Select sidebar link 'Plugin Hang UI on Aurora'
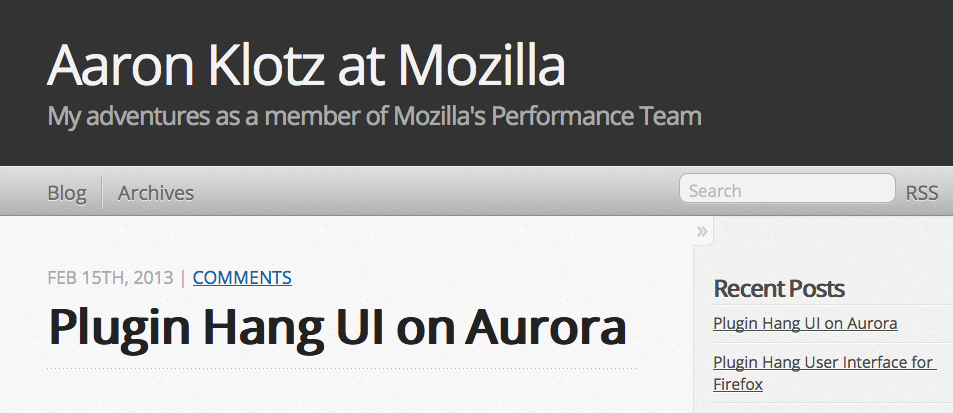This screenshot has width=953, height=413. 805,324
